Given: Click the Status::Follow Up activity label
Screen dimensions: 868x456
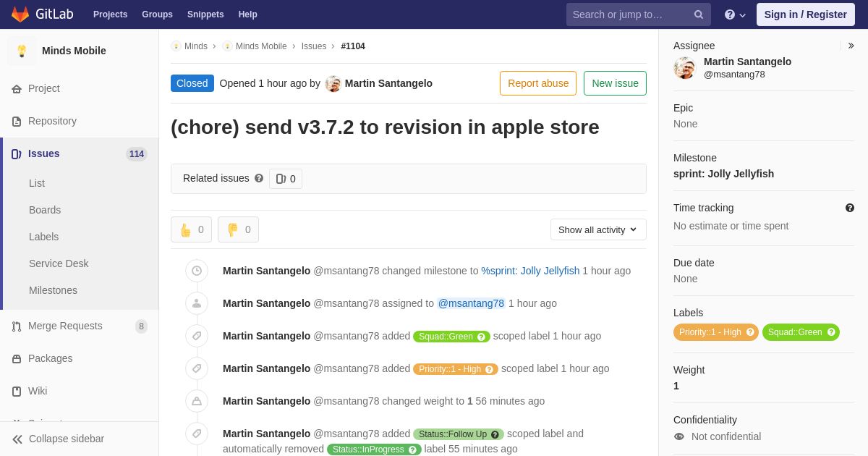Looking at the screenshot, I should point(459,434).
